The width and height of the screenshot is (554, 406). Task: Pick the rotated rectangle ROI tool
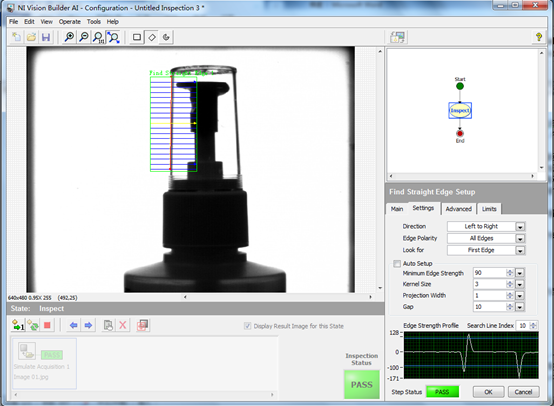pyautogui.click(x=152, y=37)
